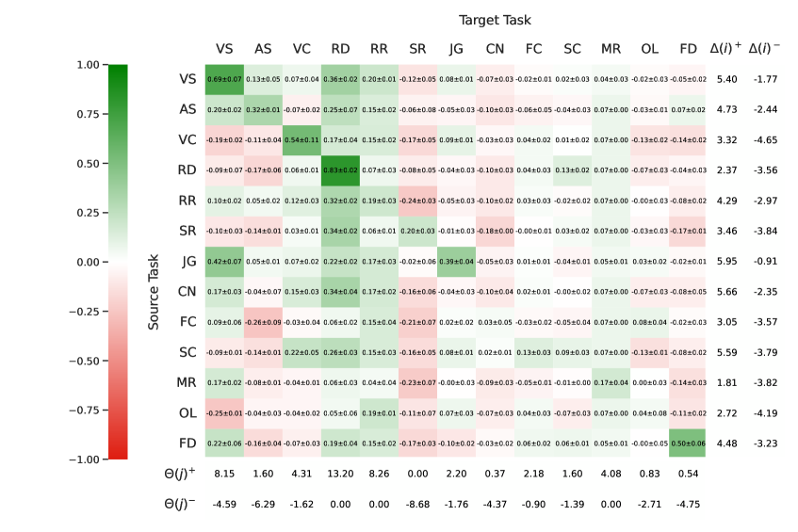Viewport: 798px width, 532px height.
Task: Pick the 0.54±0.11 cell in VC row
Action: click(x=301, y=140)
